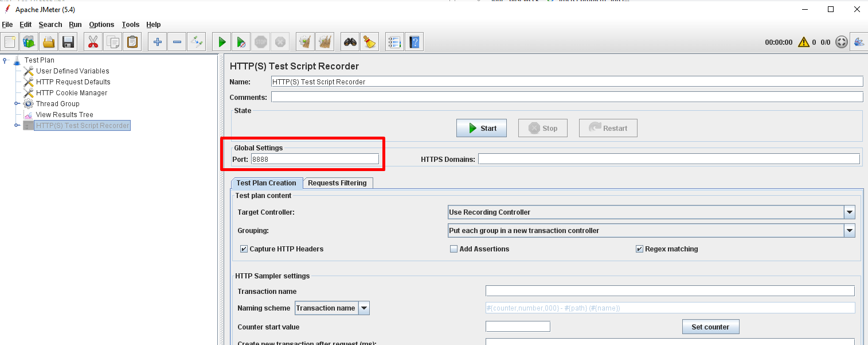Open the Grouping dropdown

[x=850, y=231]
